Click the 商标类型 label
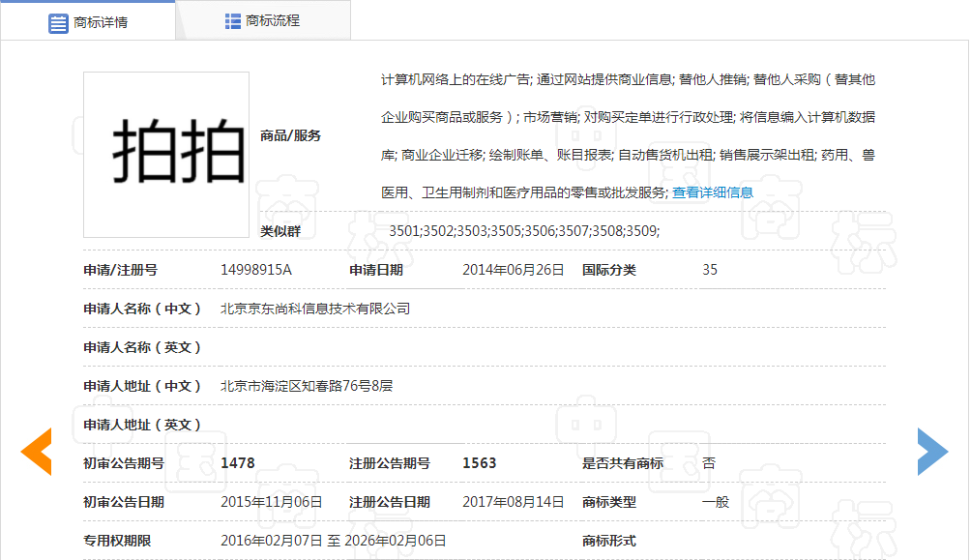971x560 pixels. pos(608,502)
